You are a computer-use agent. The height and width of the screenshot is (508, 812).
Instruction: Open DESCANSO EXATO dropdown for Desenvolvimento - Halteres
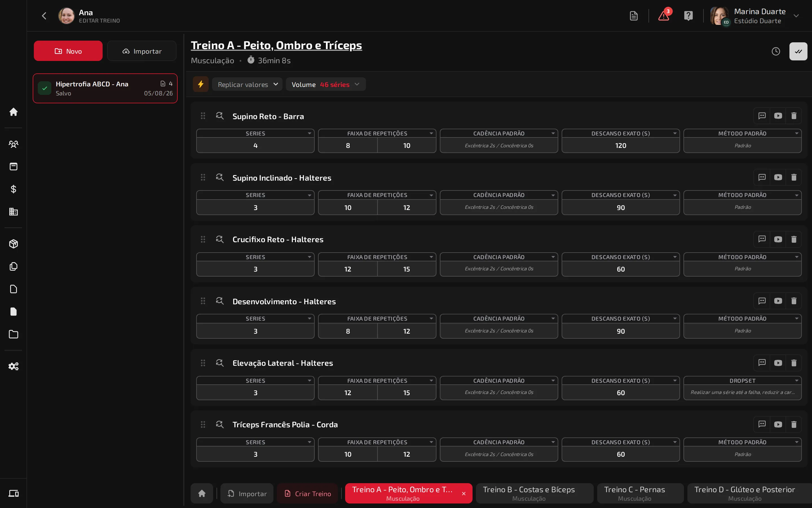tap(620, 319)
